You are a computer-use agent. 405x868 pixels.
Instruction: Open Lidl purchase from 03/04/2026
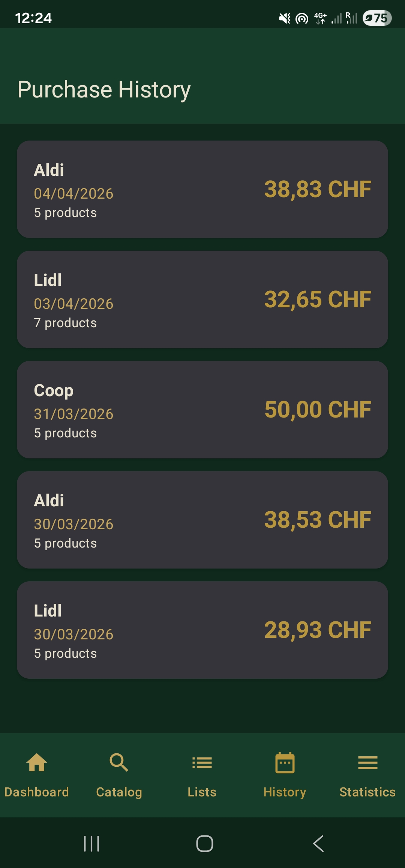click(x=202, y=299)
